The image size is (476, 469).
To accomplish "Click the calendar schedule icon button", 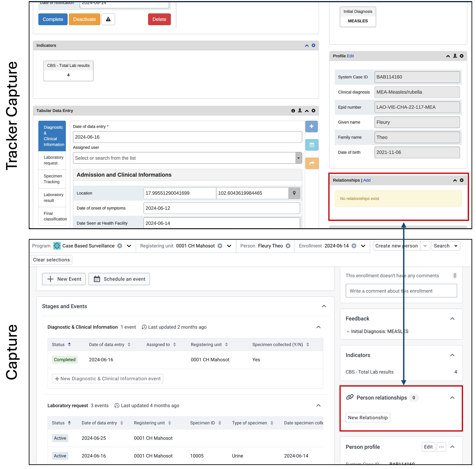I will [312, 145].
